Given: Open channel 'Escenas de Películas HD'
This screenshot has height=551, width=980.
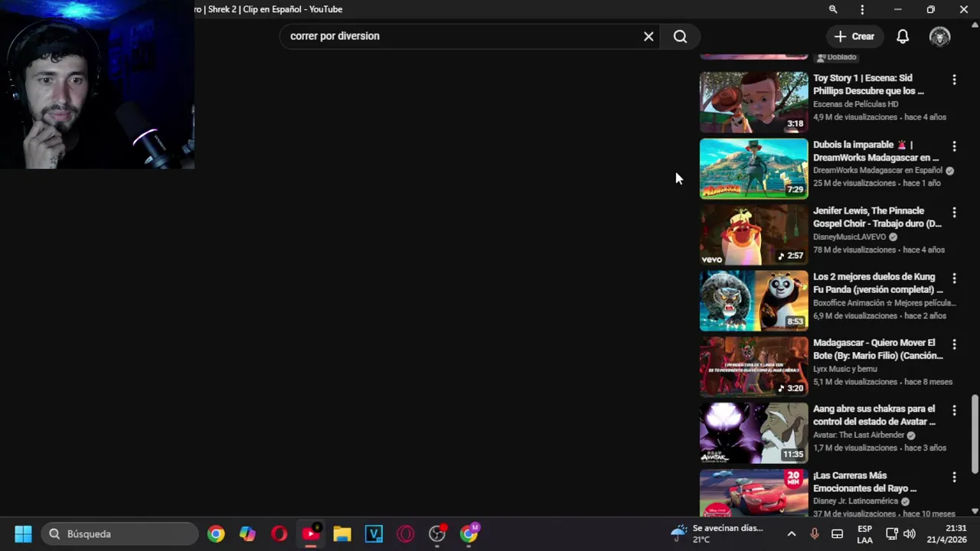Looking at the screenshot, I should pyautogui.click(x=855, y=104).
